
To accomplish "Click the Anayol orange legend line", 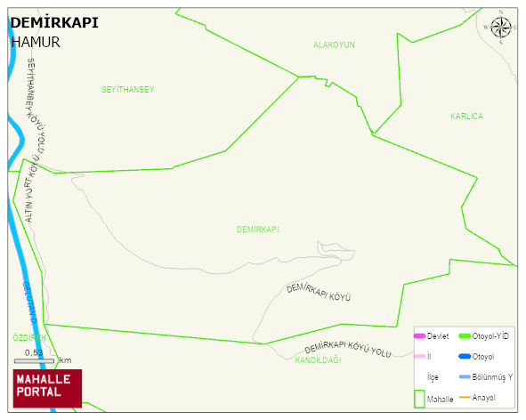I will pyautogui.click(x=465, y=397).
